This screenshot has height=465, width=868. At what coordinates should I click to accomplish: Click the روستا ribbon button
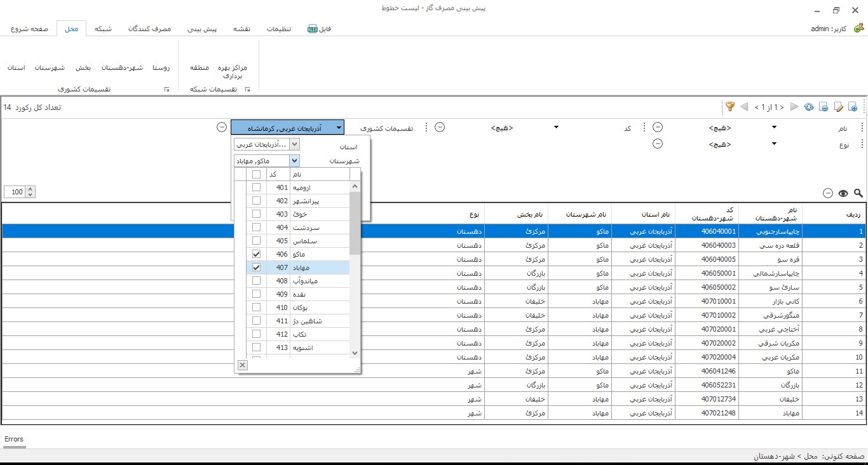(161, 67)
